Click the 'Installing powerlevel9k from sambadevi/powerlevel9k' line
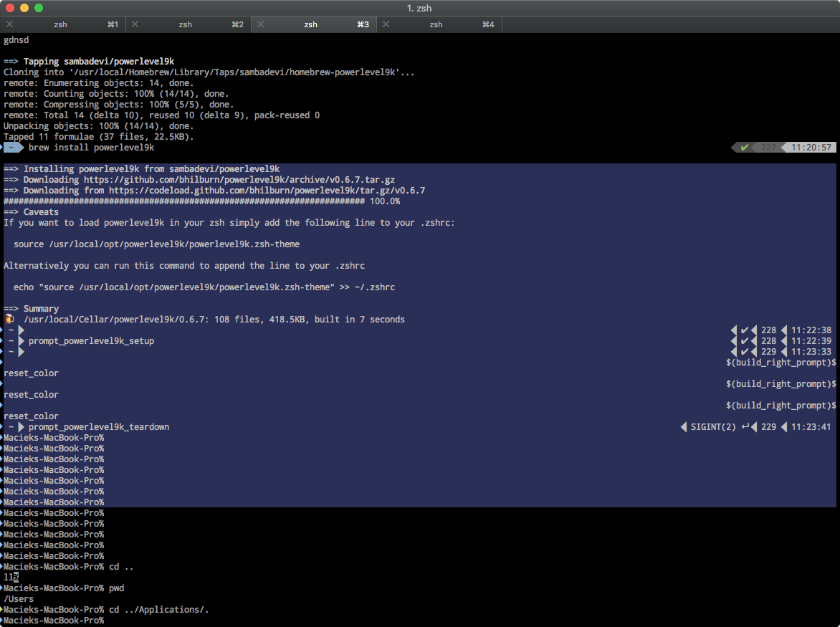 tap(141, 169)
